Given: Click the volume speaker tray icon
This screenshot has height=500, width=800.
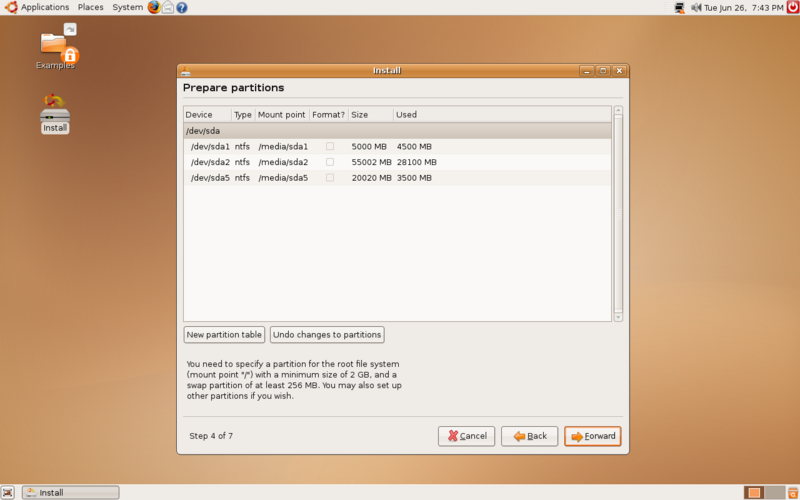Looking at the screenshot, I should click(696, 8).
